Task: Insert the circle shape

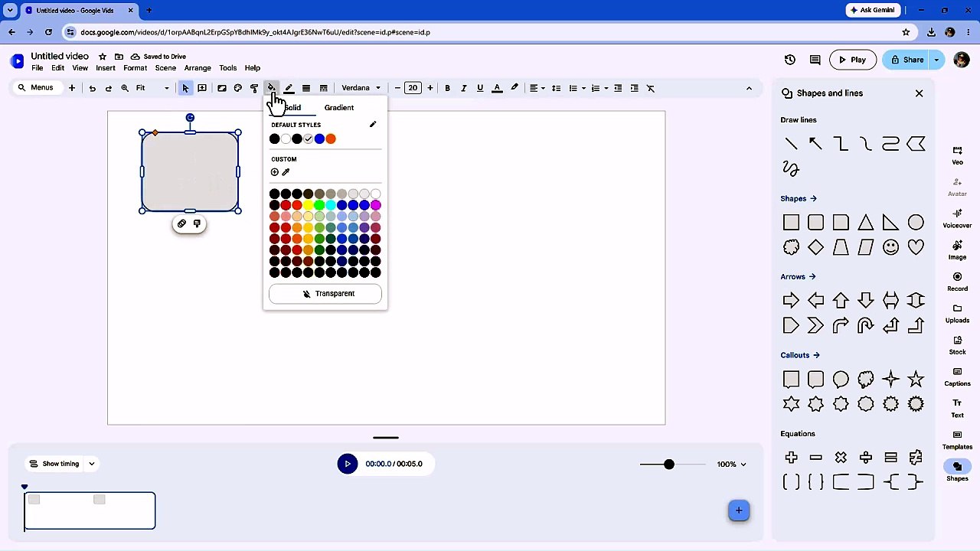Action: pos(916,223)
